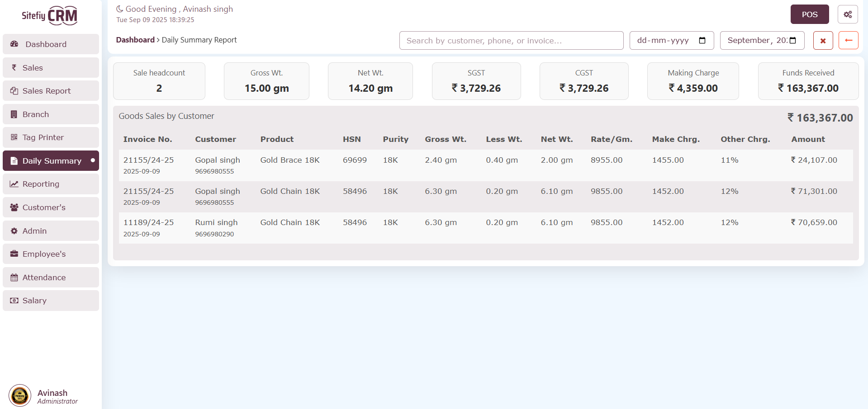Open the calendar picker in the date field

tap(702, 41)
